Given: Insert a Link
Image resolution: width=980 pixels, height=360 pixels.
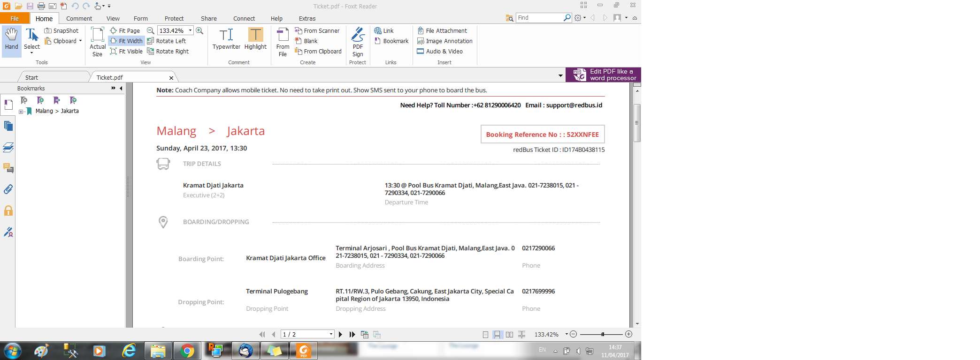Looking at the screenshot, I should (384, 30).
